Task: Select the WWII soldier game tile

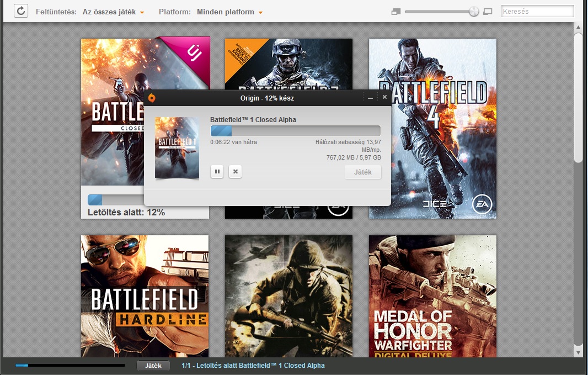Action: [x=288, y=296]
